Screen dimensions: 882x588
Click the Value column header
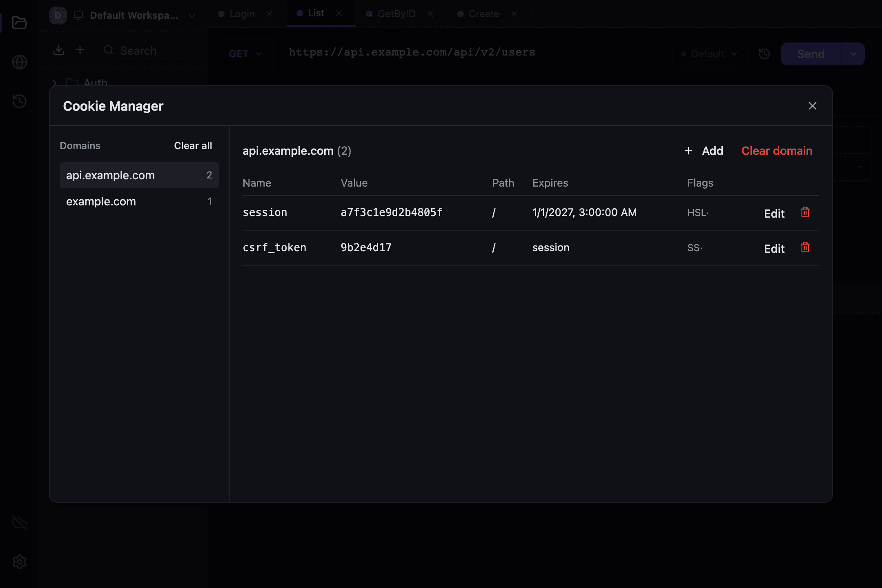pos(354,183)
